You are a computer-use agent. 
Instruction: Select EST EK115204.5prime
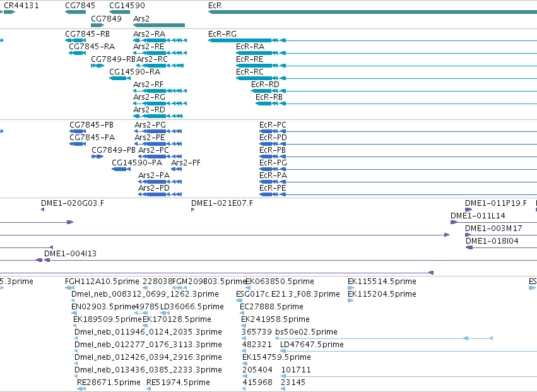coord(382,295)
